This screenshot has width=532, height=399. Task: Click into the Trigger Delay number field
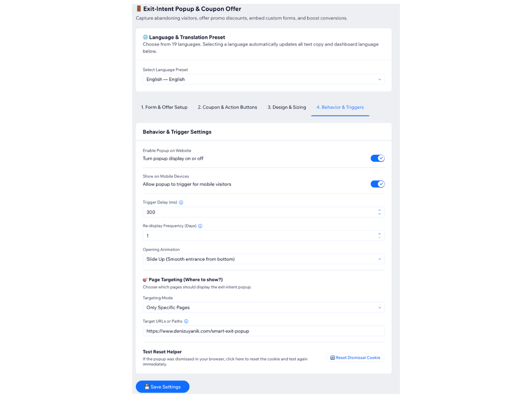[x=260, y=212]
